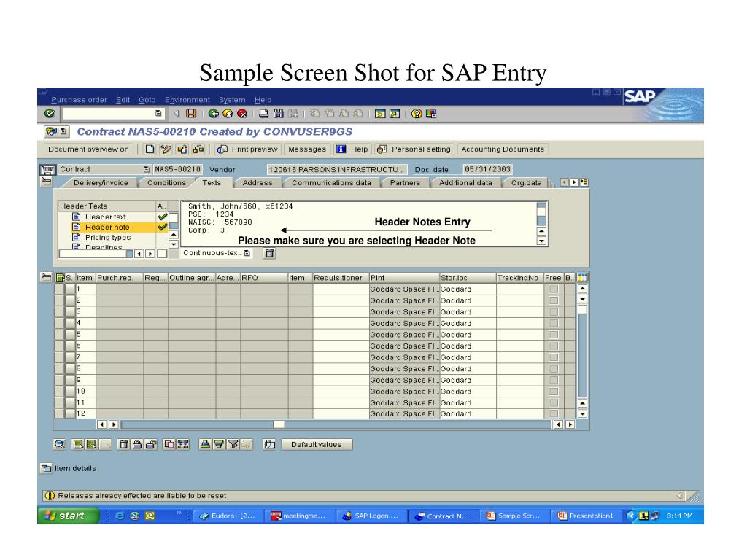Viewport: 747px width, 560px height.
Task: Click the red Cancel icon
Action: [242, 113]
